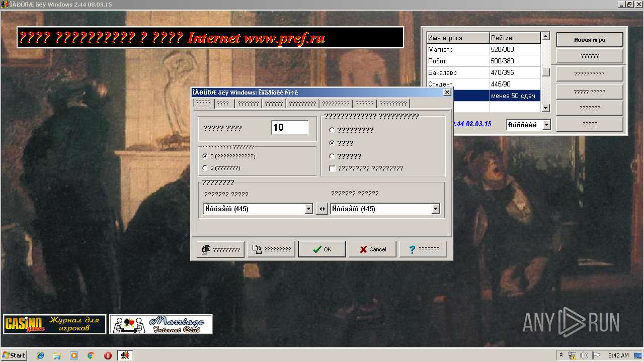Open the Marriage Internet Club banner

(x=161, y=324)
